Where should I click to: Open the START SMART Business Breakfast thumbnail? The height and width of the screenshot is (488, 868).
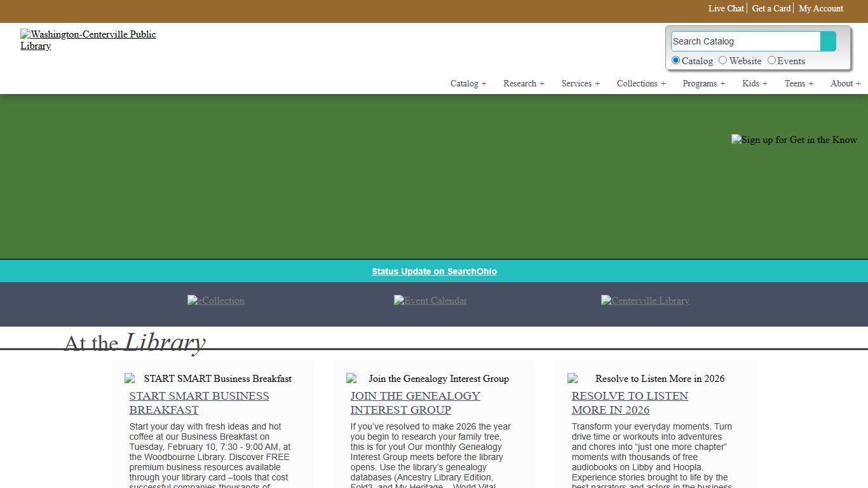208,379
